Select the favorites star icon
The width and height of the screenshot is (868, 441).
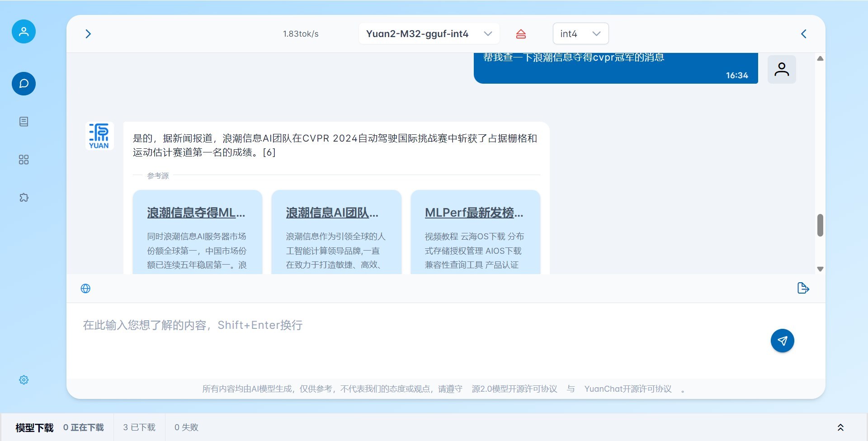click(x=24, y=197)
